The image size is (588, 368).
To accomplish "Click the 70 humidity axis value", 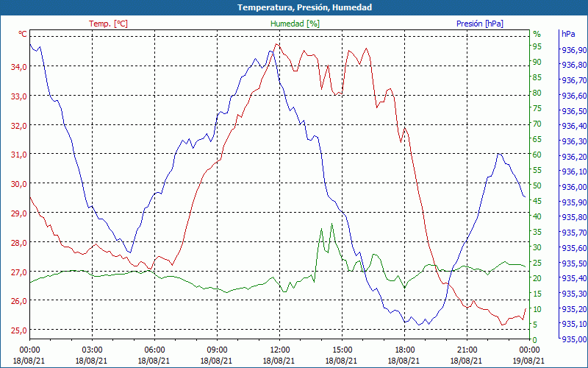I will (x=537, y=124).
